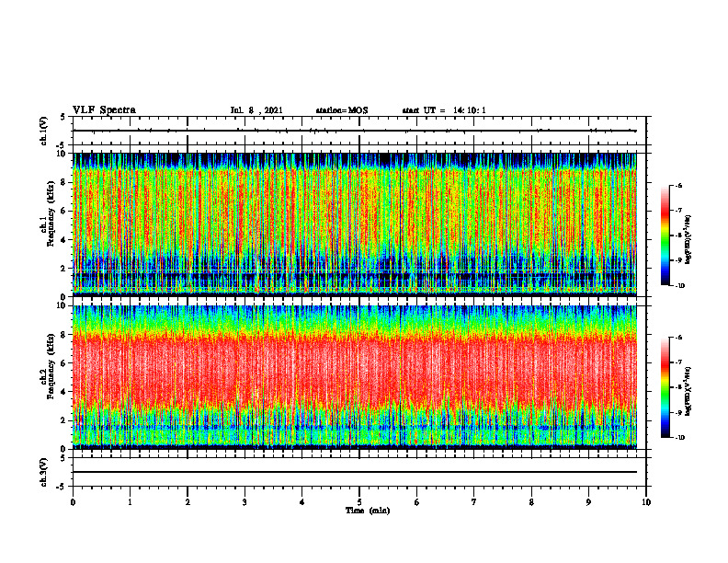Viewport: 728px width, 563px height.
Task: Click time axis tick label "7"
Action: [474, 502]
